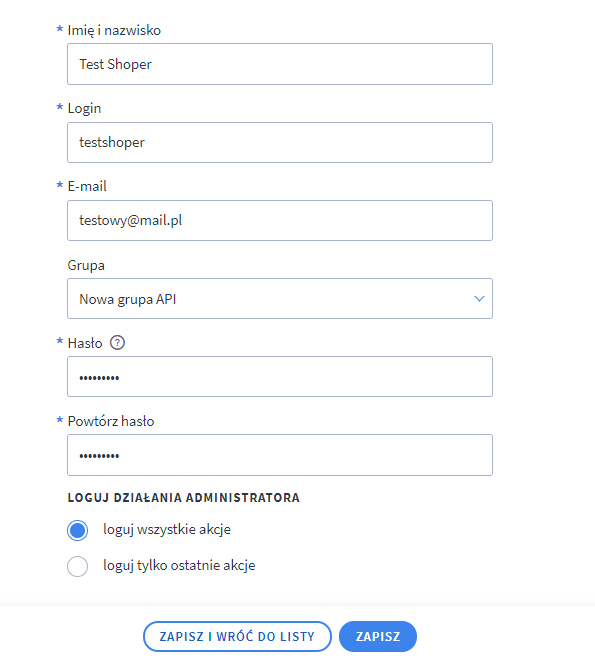Click the 'loguj tylko ostatnie akcje' label text

(x=179, y=565)
